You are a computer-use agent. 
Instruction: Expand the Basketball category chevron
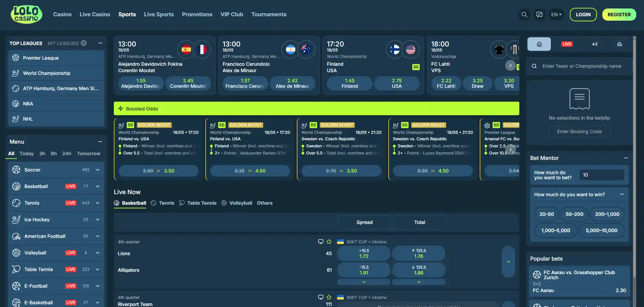[98, 186]
